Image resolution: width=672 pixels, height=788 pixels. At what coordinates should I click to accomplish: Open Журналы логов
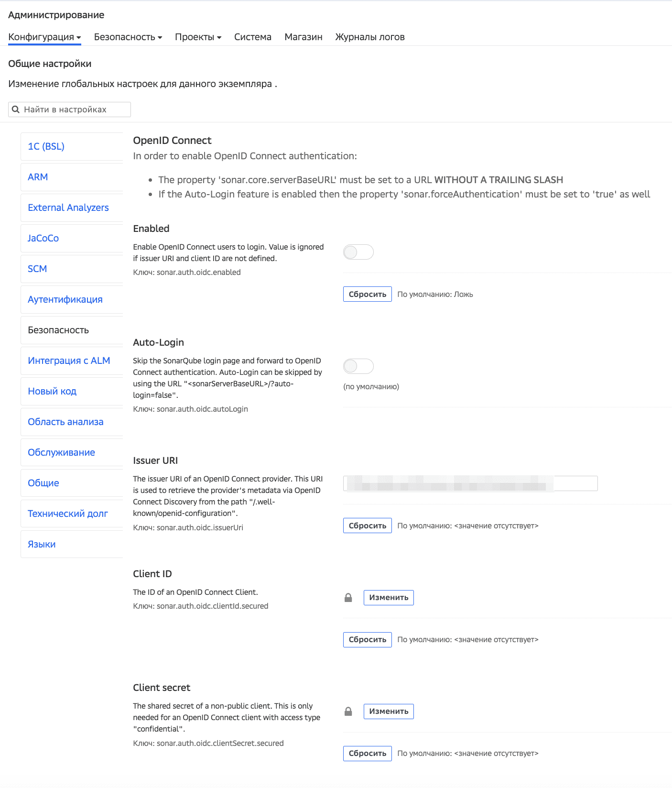[370, 36]
